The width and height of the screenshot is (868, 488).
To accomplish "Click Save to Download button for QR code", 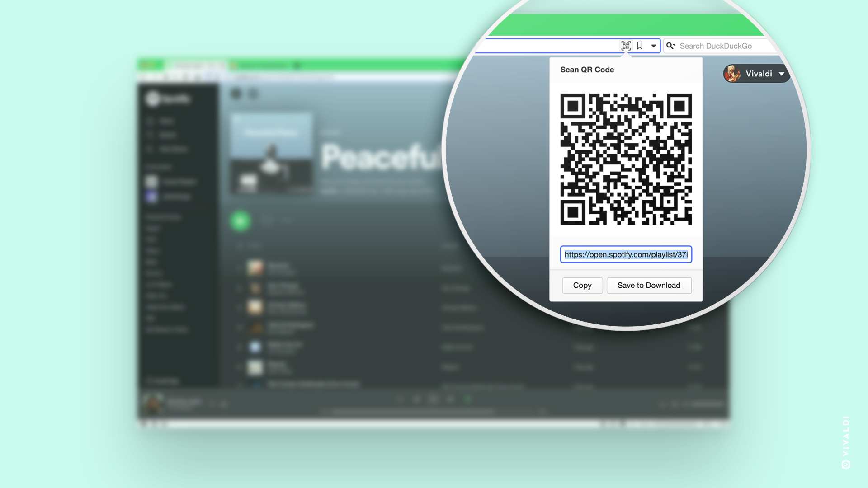I will point(649,286).
